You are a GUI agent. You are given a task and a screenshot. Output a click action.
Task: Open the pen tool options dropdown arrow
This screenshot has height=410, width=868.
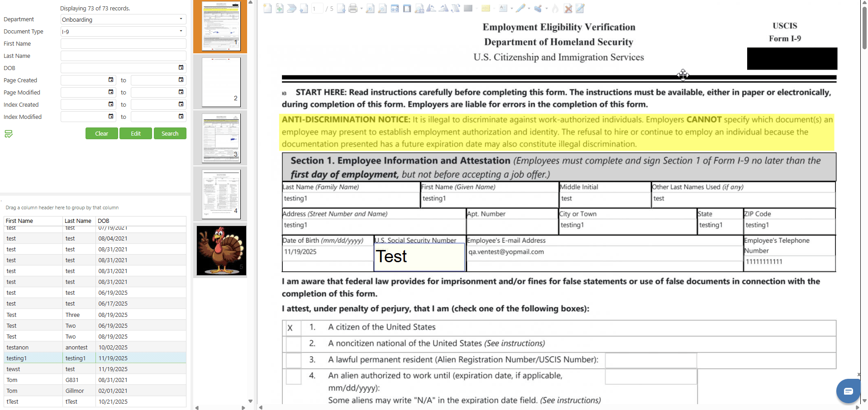529,8
